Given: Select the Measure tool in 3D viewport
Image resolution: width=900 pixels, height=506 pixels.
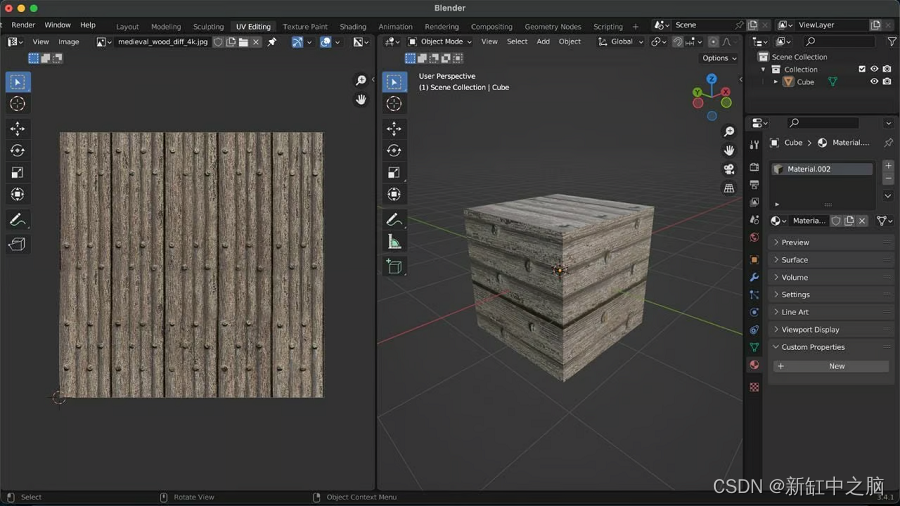Looking at the screenshot, I should click(394, 242).
